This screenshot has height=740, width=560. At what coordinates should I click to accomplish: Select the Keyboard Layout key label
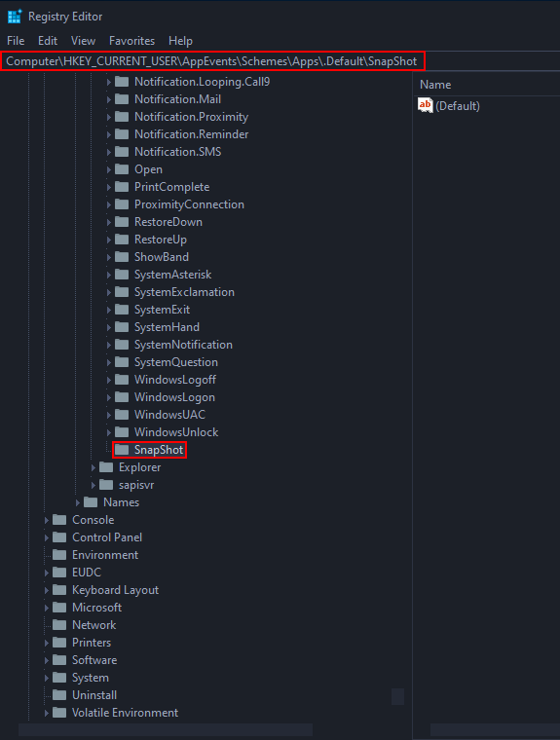(x=115, y=590)
